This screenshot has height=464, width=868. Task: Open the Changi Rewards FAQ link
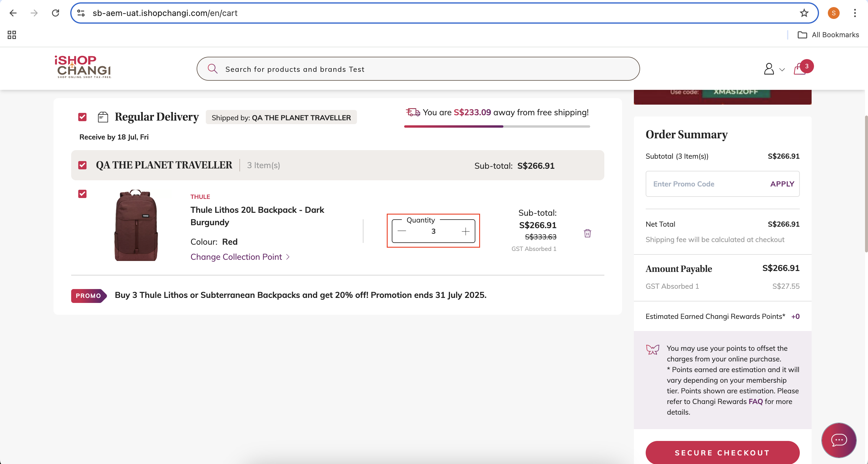tap(756, 401)
